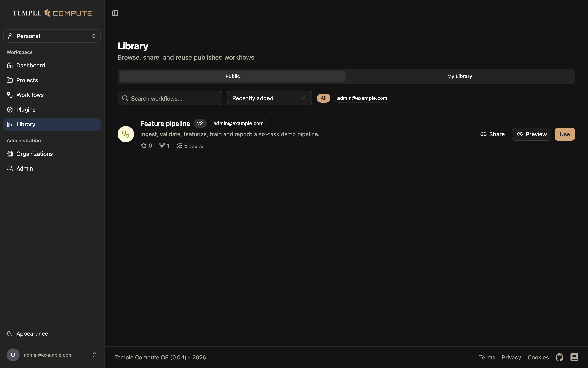Click the admin@example.com badge on Feature pipeline
588x368 pixels.
pyautogui.click(x=238, y=123)
